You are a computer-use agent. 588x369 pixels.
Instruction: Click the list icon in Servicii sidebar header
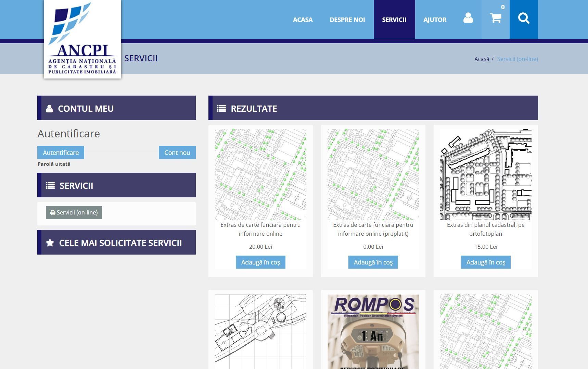pyautogui.click(x=50, y=186)
